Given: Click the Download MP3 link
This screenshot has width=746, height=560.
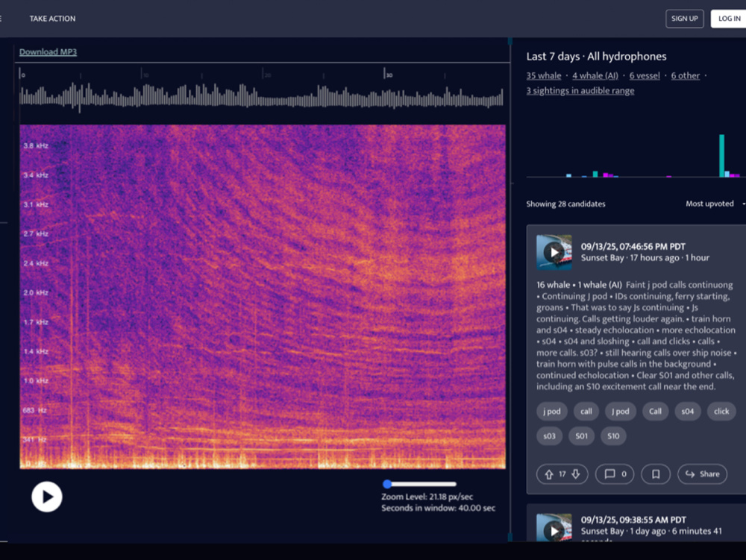Looking at the screenshot, I should tap(48, 51).
